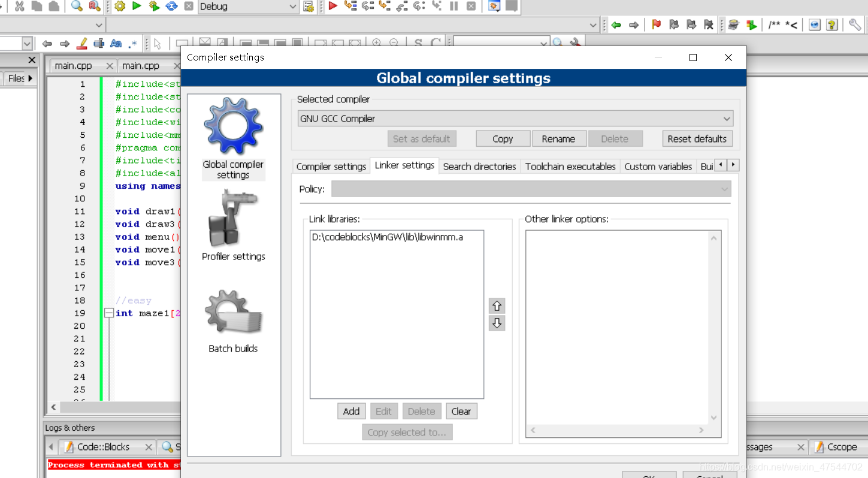Move library down with the down arrow
The height and width of the screenshot is (478, 868).
click(x=497, y=323)
